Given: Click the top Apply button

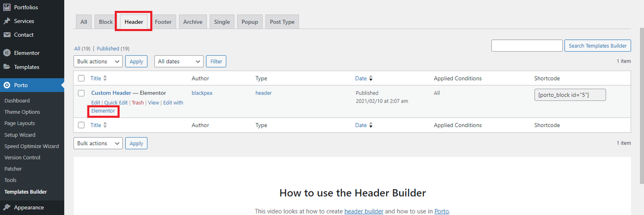Looking at the screenshot, I should coord(136,61).
